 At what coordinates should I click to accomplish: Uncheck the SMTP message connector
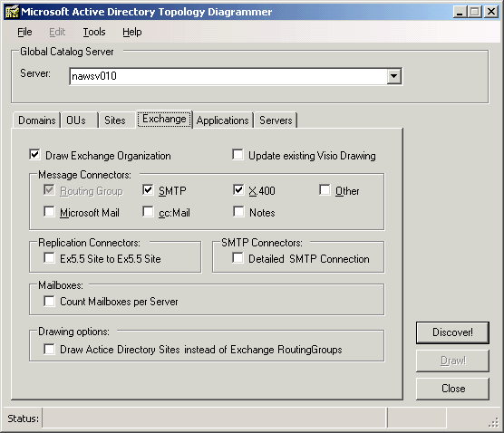point(148,190)
